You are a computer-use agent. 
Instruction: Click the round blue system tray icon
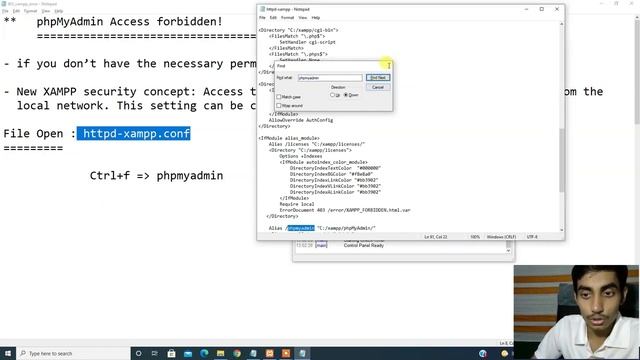pos(483,353)
